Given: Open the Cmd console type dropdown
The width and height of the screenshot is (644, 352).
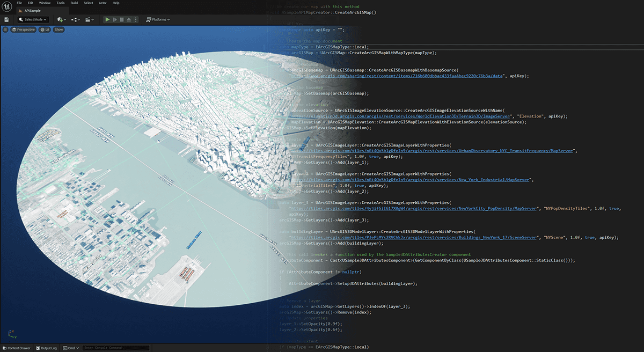Looking at the screenshot, I should 70,348.
